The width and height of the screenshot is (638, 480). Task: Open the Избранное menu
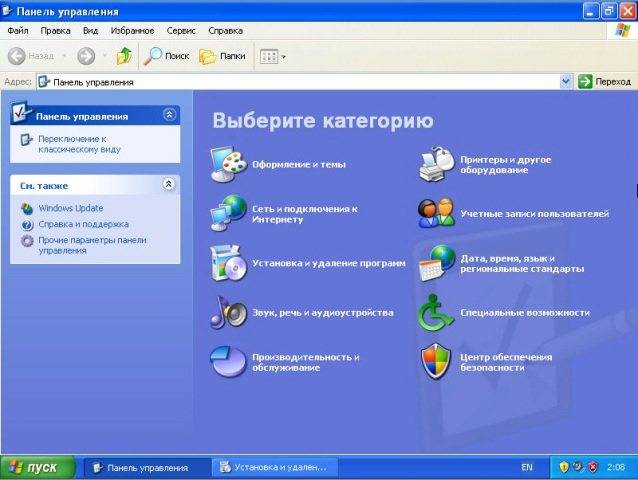131,30
